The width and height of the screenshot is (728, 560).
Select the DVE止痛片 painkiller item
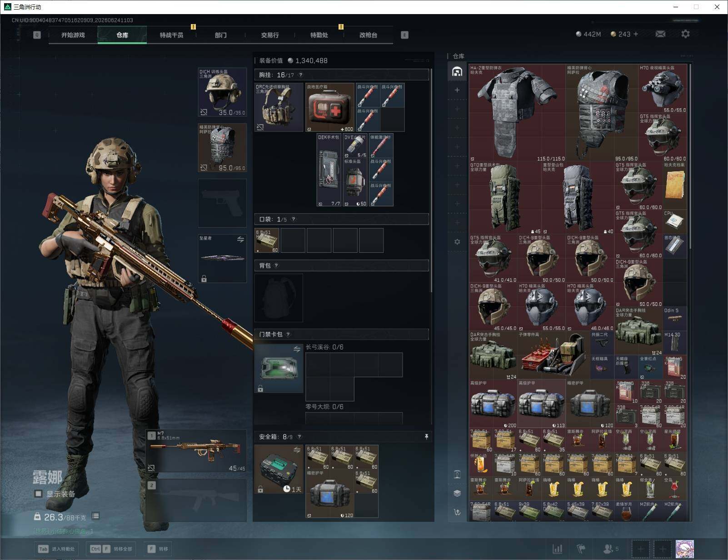click(x=354, y=146)
